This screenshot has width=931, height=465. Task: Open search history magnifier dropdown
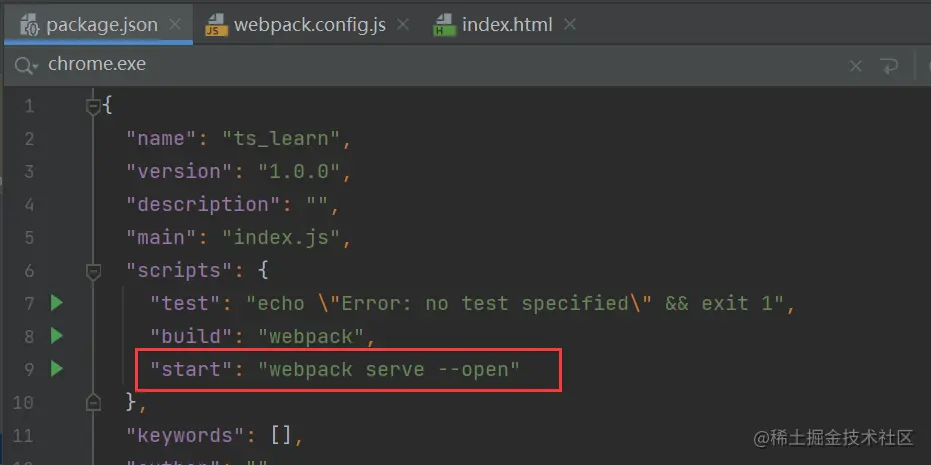click(x=27, y=65)
